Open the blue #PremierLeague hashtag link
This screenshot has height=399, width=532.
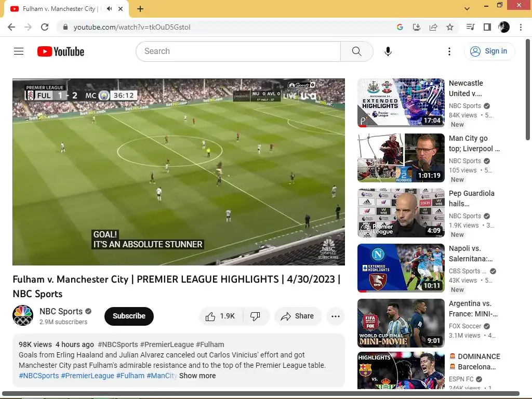(87, 376)
